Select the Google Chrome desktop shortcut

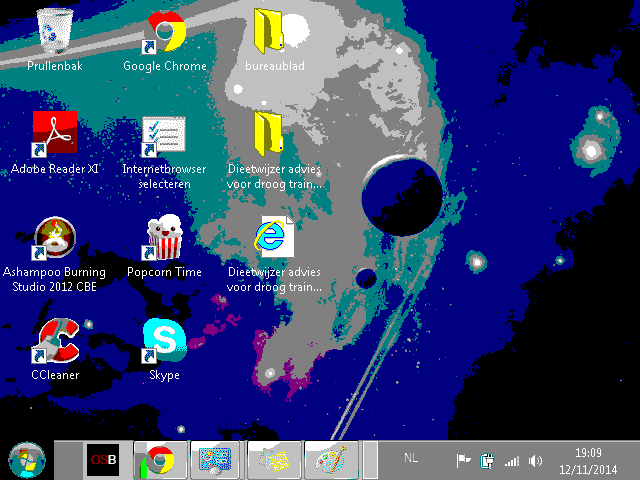click(x=164, y=32)
